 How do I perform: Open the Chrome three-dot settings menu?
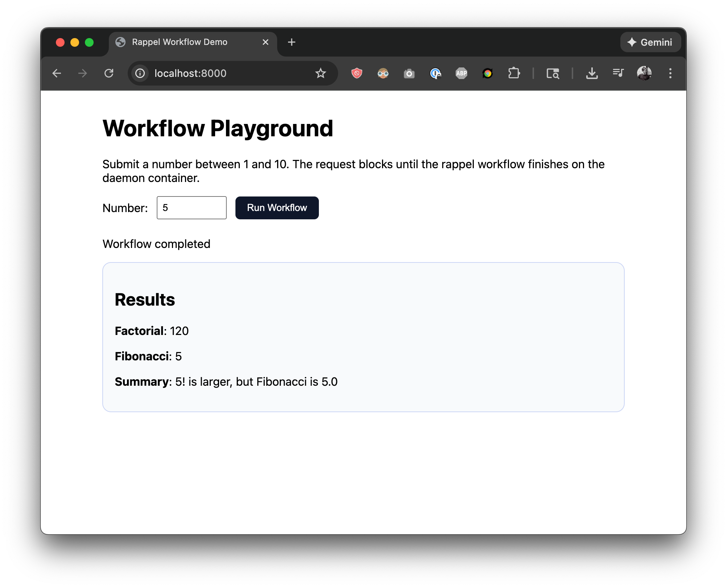click(670, 73)
